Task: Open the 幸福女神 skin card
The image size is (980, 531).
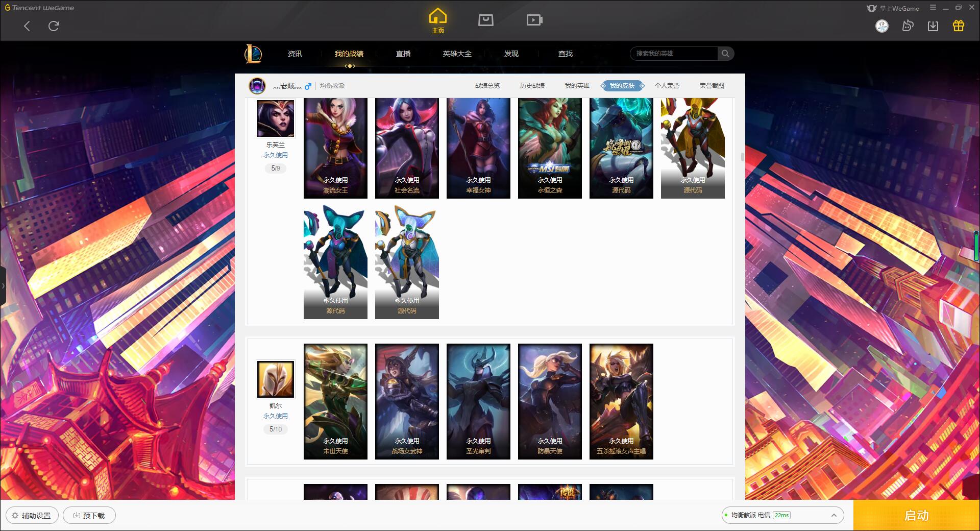Action: [478, 148]
